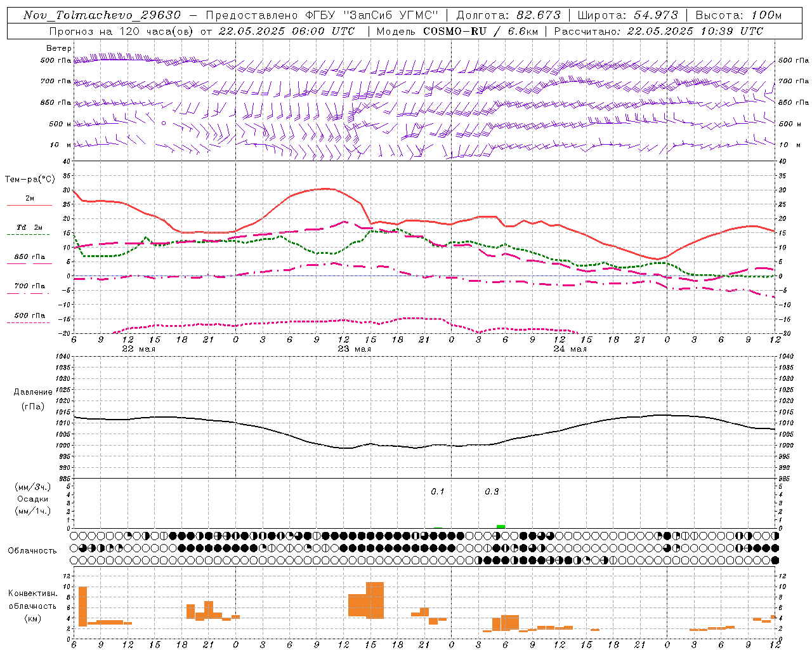Click 'Предоставлено ФГБУ "ЗапСиб УГМС"' provider text
This screenshot has height=650, width=812.
coord(322,15)
